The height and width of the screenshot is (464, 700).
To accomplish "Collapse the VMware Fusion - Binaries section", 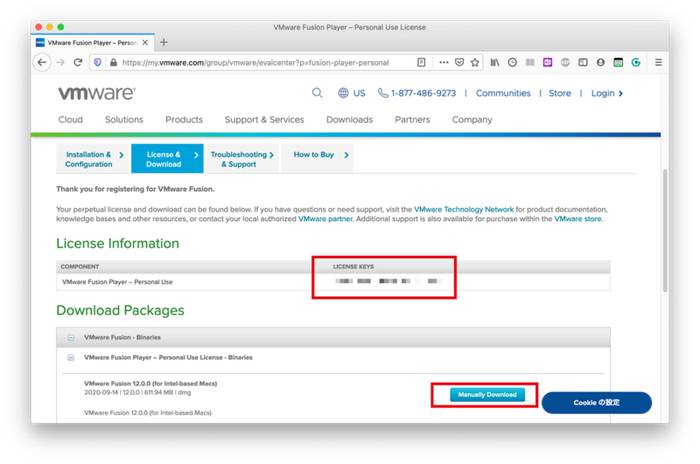I will coord(71,338).
